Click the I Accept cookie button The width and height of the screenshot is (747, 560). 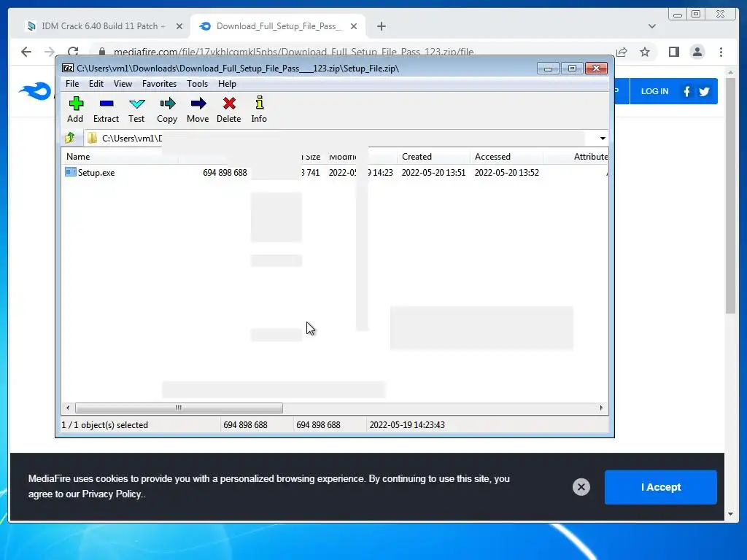point(660,487)
